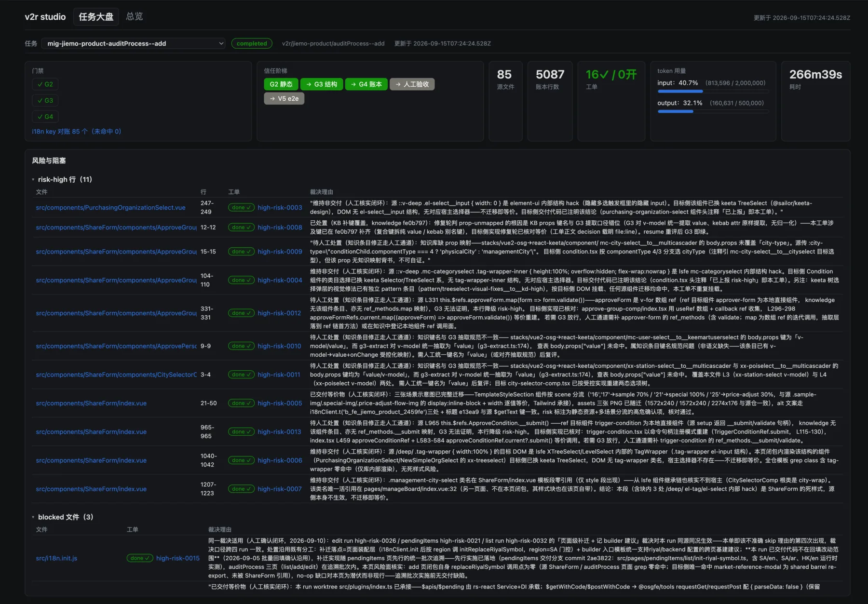Screen dimensions: 868x604
Task: Open the CitySelectorComp file link on row 3-4
Action: pos(116,375)
